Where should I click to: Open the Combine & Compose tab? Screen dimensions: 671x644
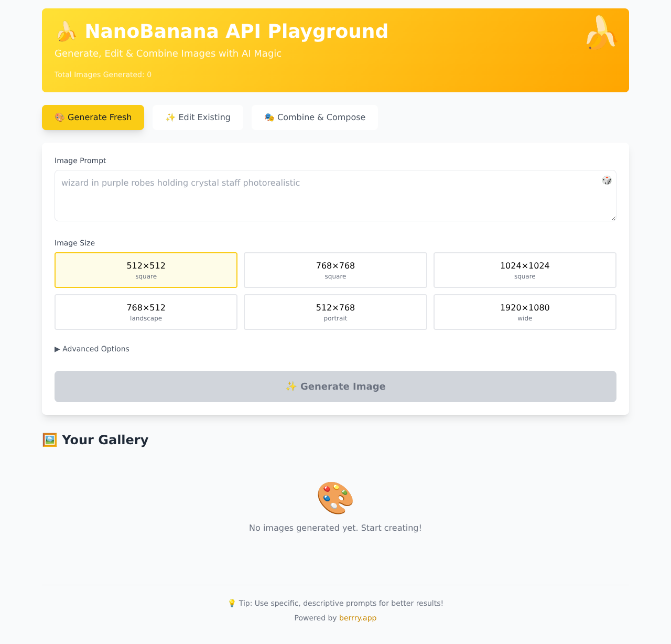[315, 117]
